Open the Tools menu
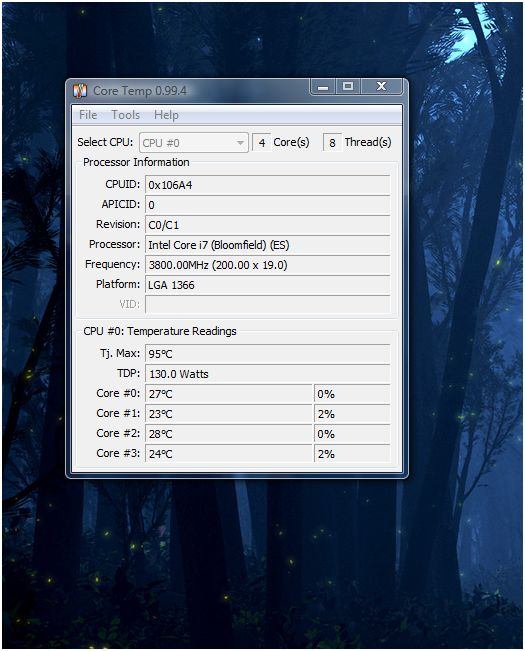 tap(125, 115)
